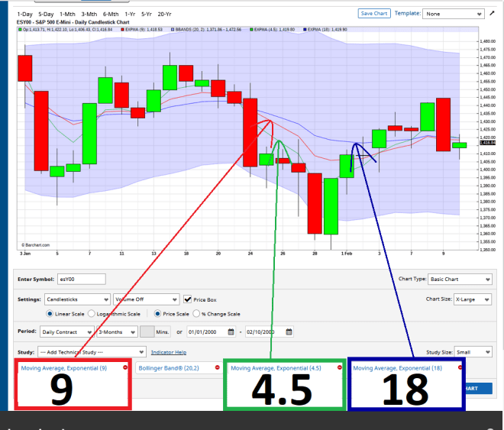504x430 pixels.
Task: Open the Indicator Help link
Action: pos(169,353)
